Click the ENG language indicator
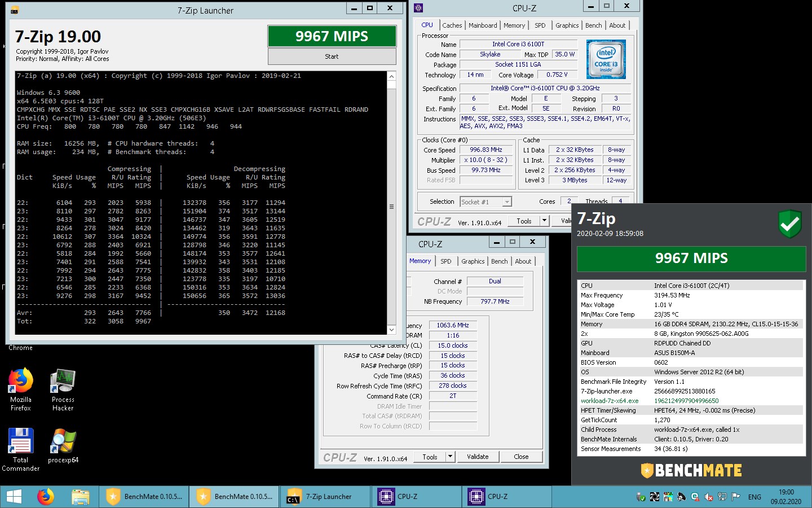Screen dimensions: 812x508 tap(754, 497)
